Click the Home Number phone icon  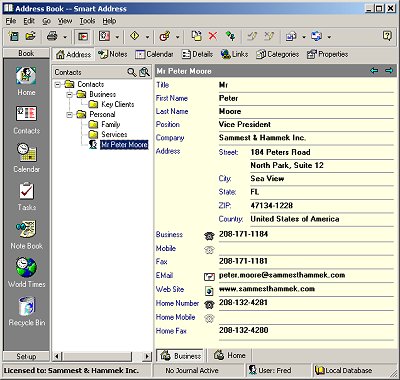[x=209, y=304]
